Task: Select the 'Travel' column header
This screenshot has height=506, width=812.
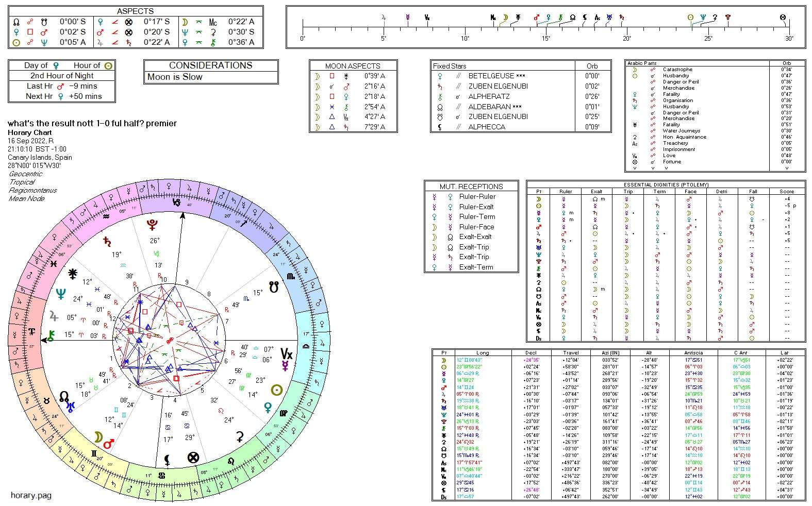Action: 572,353
